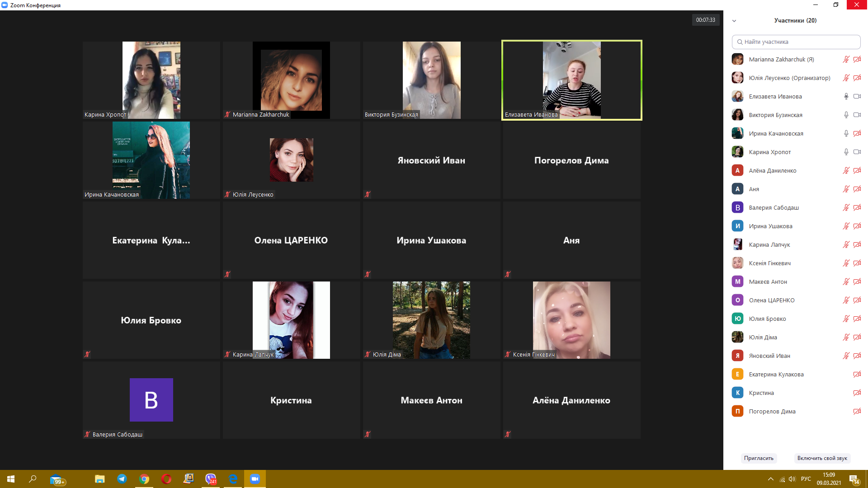868x488 pixels.
Task: Click the РУС language selector in tray
Action: tap(806, 479)
